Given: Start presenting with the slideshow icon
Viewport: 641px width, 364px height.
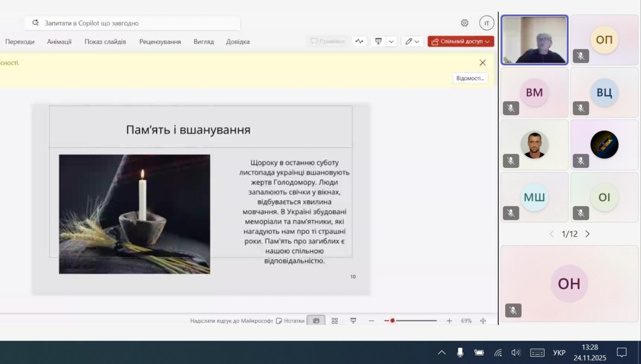Looking at the screenshot, I should [379, 41].
